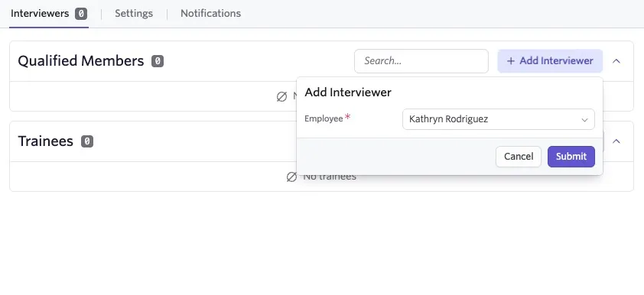Click the Qualified Members count badge

(158, 61)
